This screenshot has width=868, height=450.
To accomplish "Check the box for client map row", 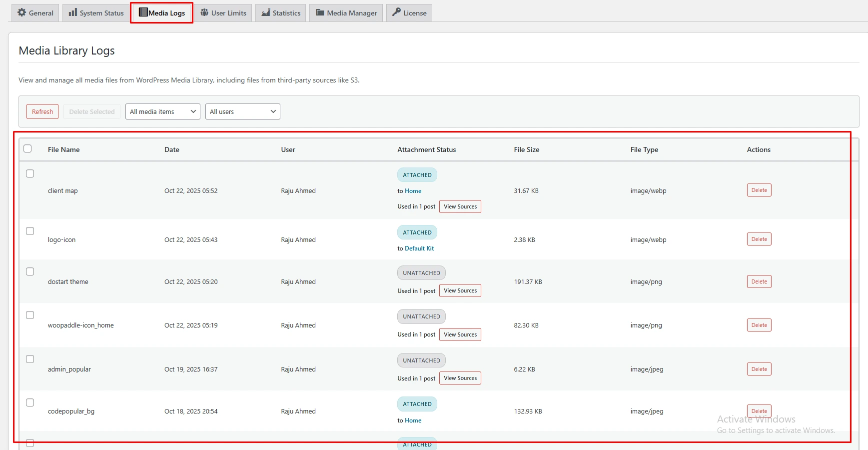I will (30, 173).
